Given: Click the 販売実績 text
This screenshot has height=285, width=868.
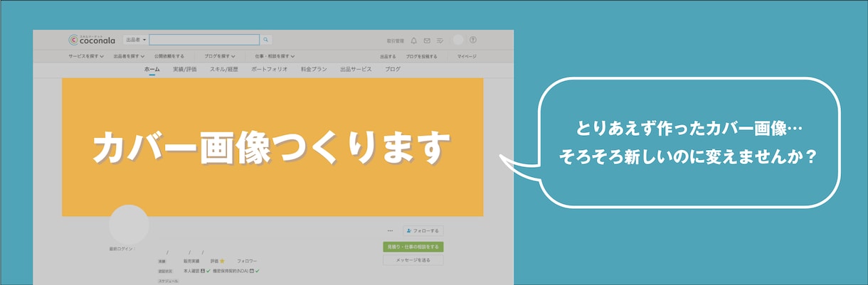Looking at the screenshot, I should click(191, 262).
